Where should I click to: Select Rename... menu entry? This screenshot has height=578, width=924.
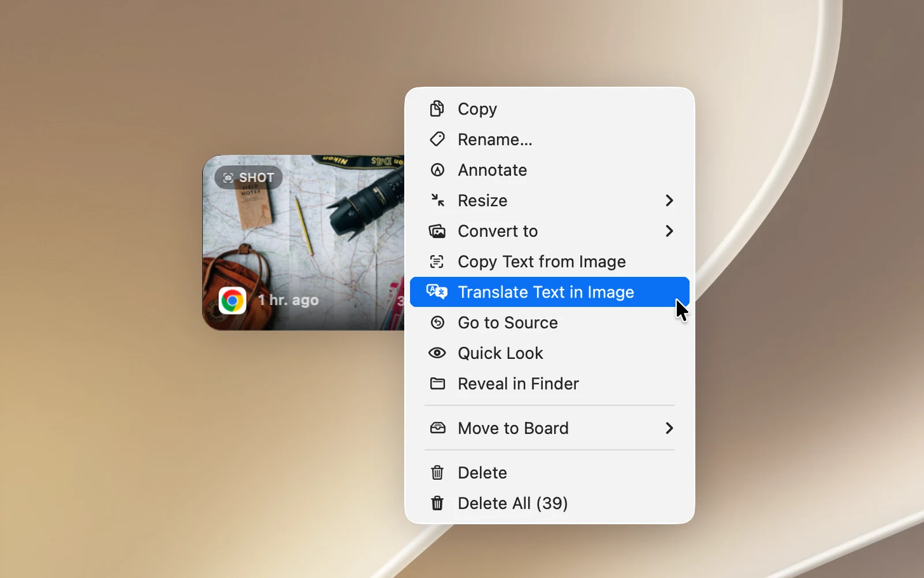coord(550,139)
